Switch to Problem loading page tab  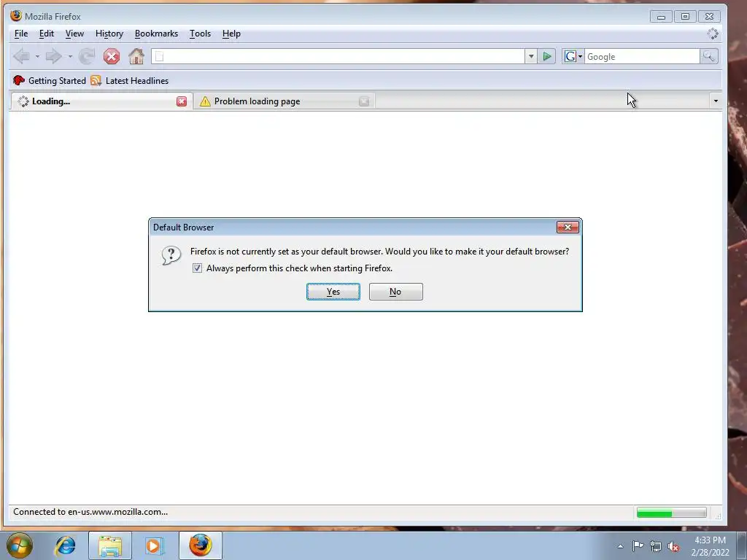point(284,101)
